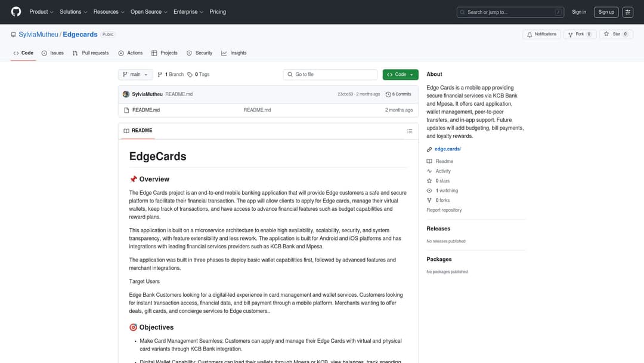Screen dimensions: 644x363
Task: Open SylviaMutheu author link in latest commit
Action: coord(147,94)
